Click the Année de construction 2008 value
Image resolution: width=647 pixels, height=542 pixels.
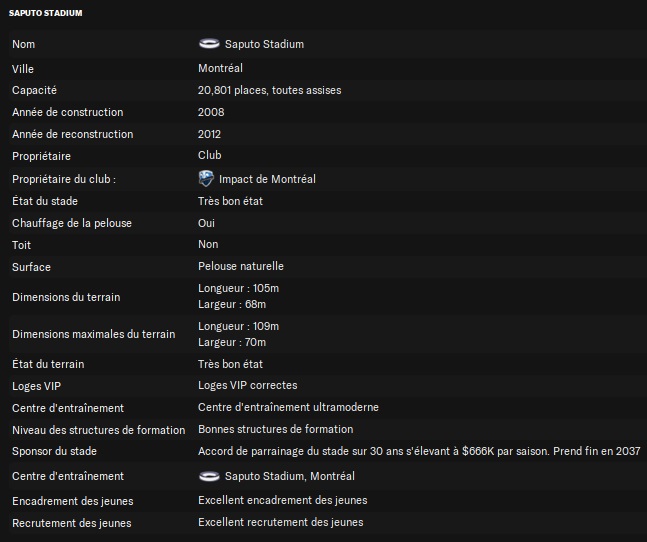click(211, 112)
